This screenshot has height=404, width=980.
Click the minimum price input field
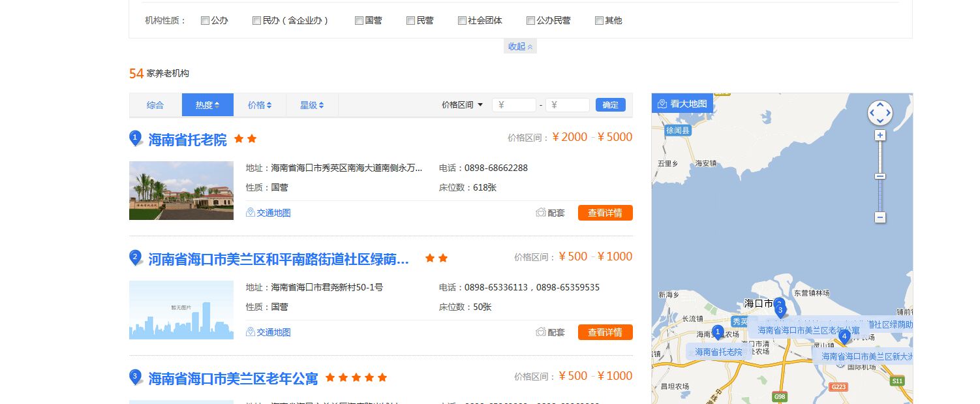pos(514,105)
